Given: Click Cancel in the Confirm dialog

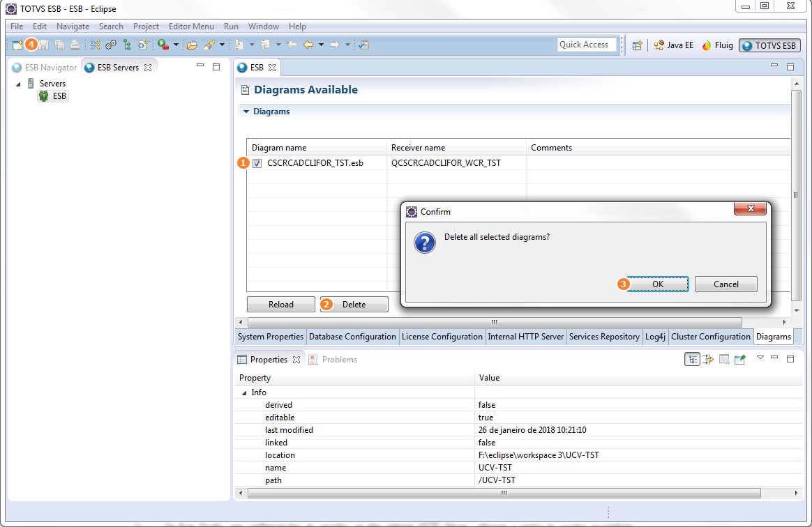Looking at the screenshot, I should [726, 284].
